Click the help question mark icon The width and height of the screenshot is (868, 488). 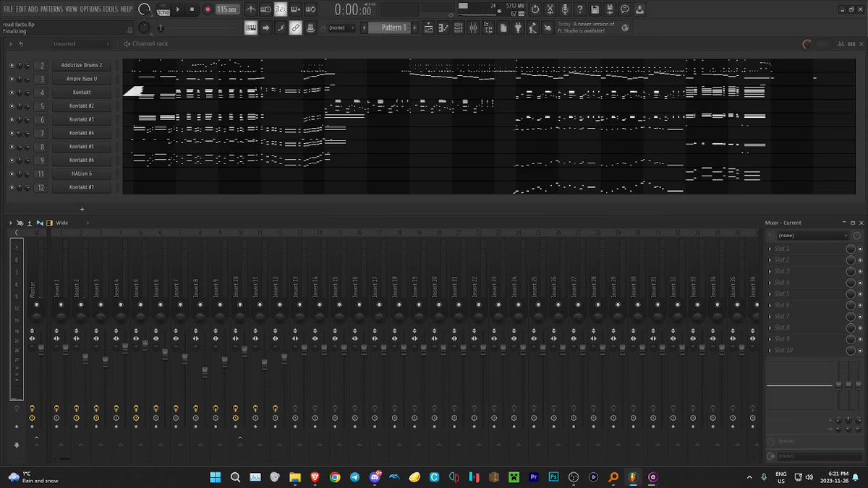[x=580, y=9]
